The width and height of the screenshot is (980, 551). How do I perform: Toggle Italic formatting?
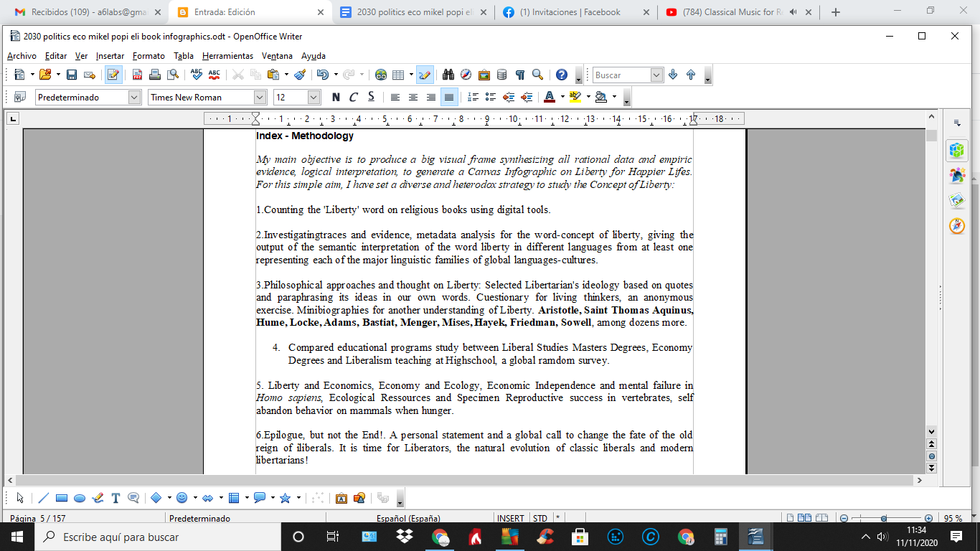coord(353,97)
